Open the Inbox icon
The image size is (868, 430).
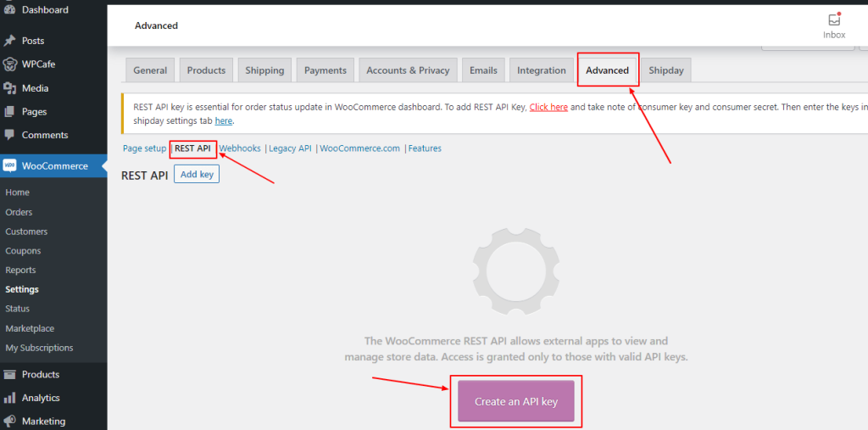click(834, 21)
